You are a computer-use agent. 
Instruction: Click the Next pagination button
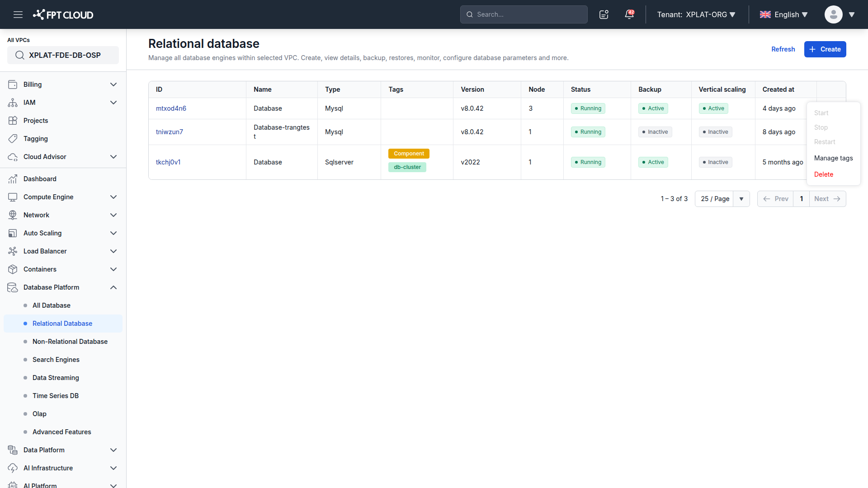click(x=827, y=199)
